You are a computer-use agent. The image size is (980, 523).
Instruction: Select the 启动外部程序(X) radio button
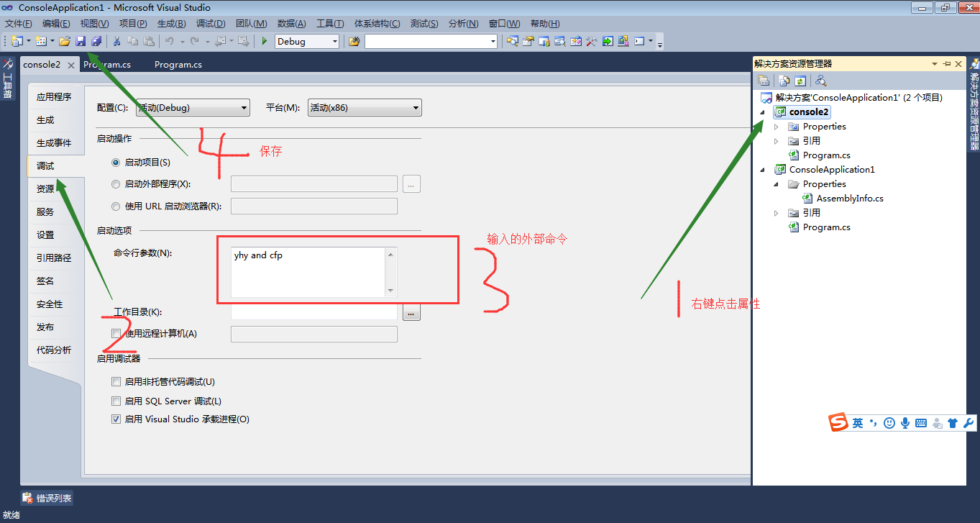(116, 184)
